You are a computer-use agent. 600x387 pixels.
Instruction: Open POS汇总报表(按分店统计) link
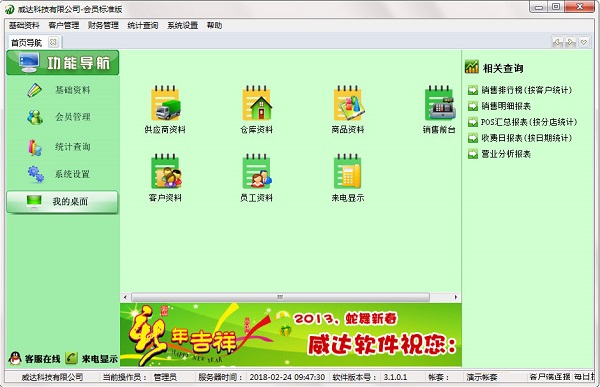529,122
